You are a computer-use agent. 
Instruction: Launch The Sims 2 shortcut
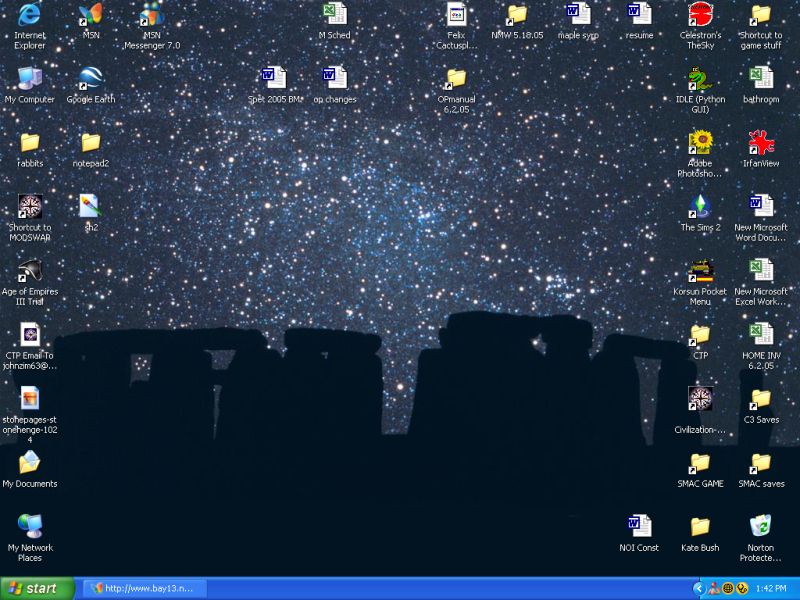(x=700, y=207)
